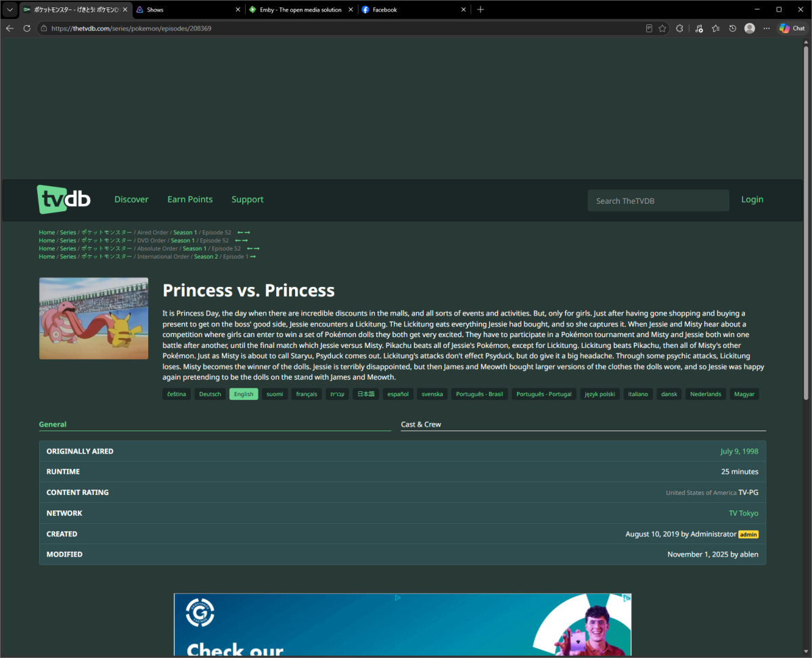Open the Support menu
Screen dimensions: 812x658
(248, 200)
